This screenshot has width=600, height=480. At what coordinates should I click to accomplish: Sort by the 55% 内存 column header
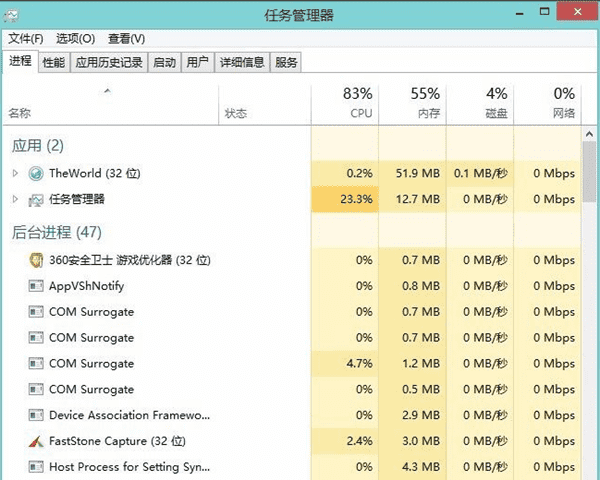(x=412, y=104)
